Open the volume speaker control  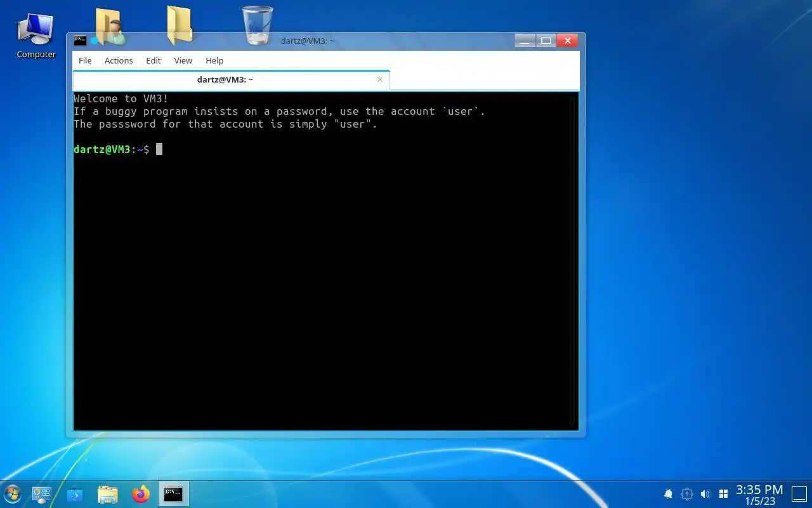tap(705, 494)
